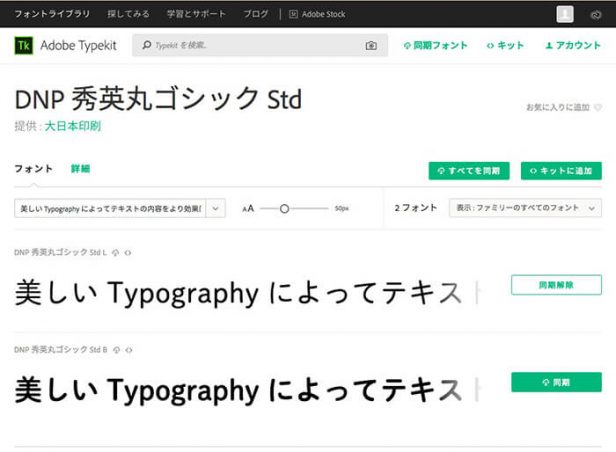This screenshot has width=616, height=452.
Task: Click 同期解除 button for Std L
Action: coord(556,285)
